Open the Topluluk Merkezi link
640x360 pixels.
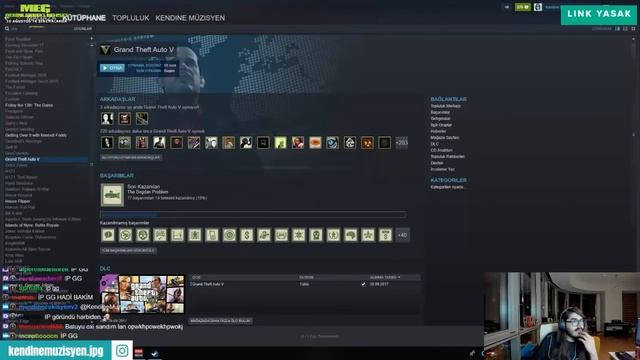pos(445,106)
